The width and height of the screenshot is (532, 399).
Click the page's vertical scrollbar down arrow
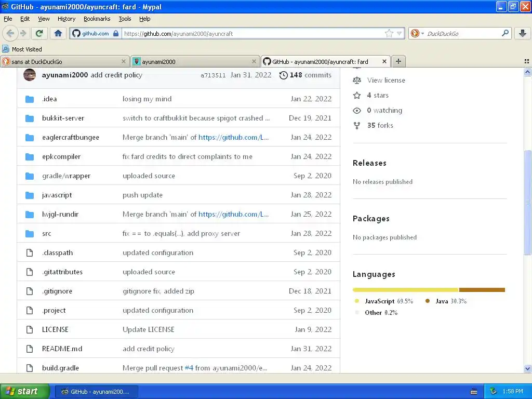pos(527,369)
